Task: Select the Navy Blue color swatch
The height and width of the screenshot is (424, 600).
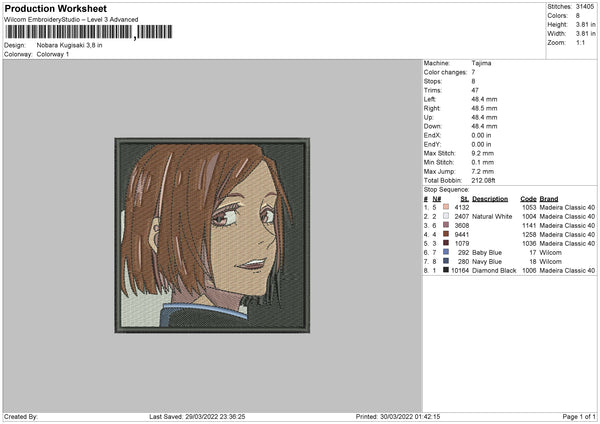Action: pos(446,261)
